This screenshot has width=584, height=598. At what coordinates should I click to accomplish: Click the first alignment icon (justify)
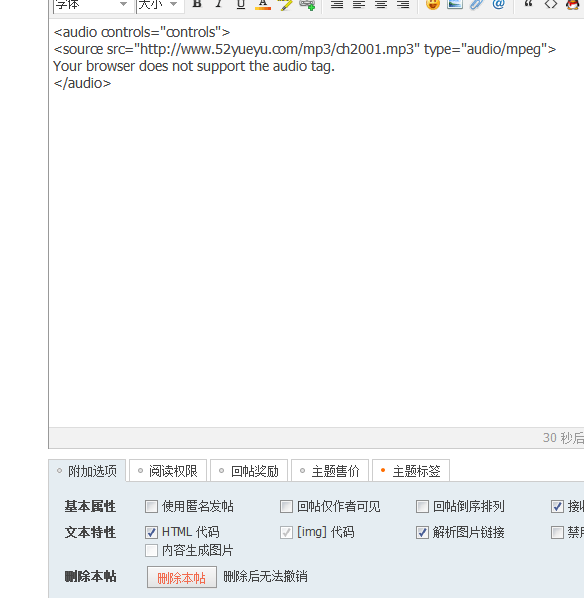337,5
